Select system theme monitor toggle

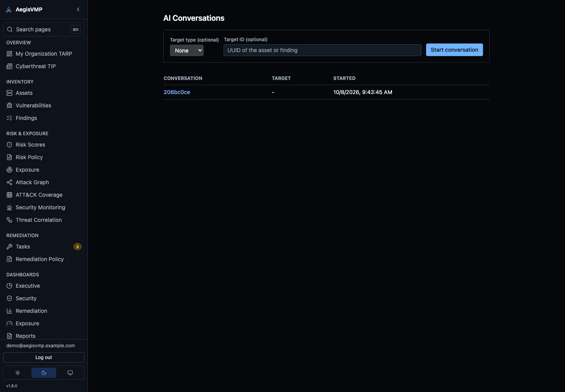(70, 373)
